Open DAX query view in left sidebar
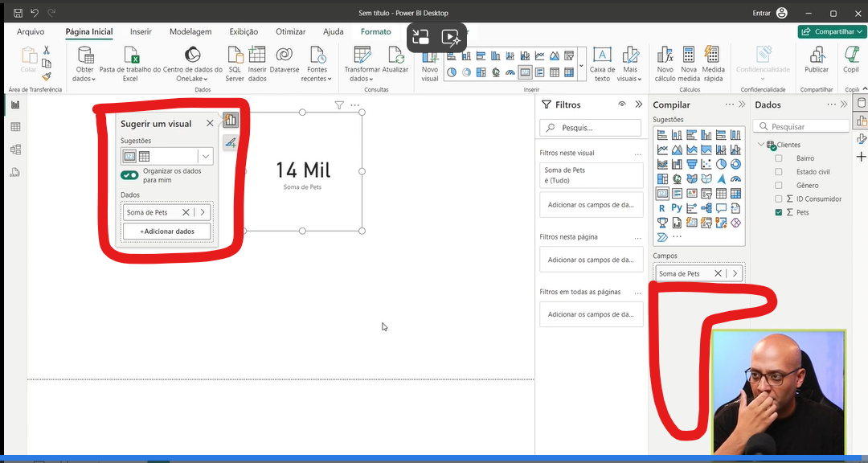Image resolution: width=868 pixels, height=463 pixels. point(15,172)
